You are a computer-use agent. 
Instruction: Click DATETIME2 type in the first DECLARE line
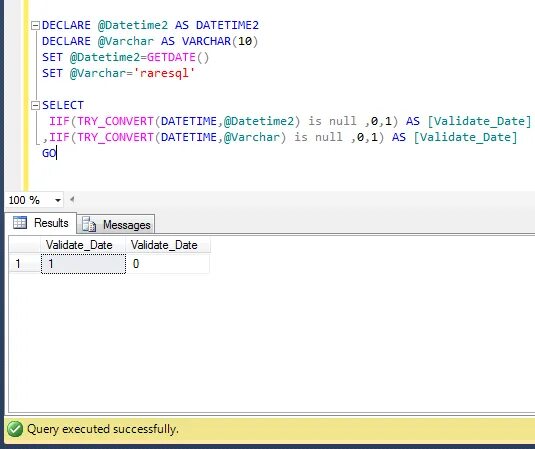pyautogui.click(x=227, y=25)
